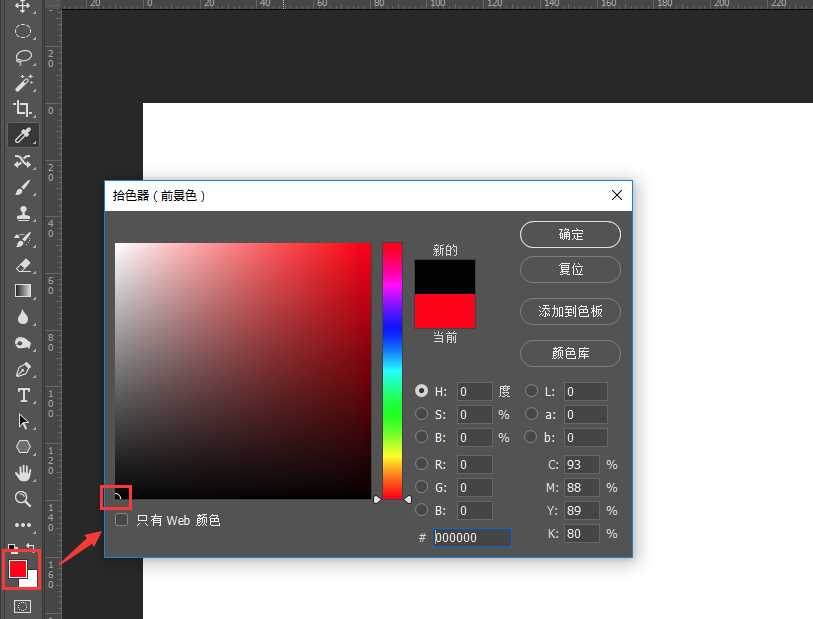Select the Brush tool
This screenshot has height=619, width=813.
point(24,187)
